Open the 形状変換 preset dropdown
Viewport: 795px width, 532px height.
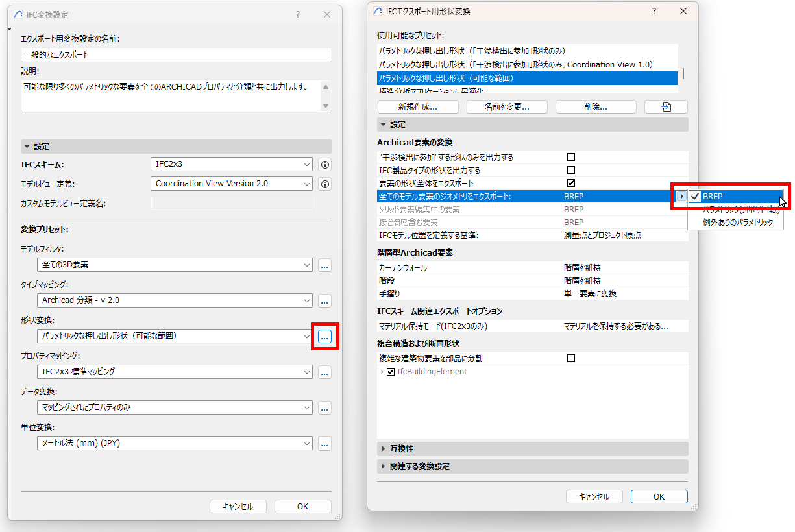[175, 336]
